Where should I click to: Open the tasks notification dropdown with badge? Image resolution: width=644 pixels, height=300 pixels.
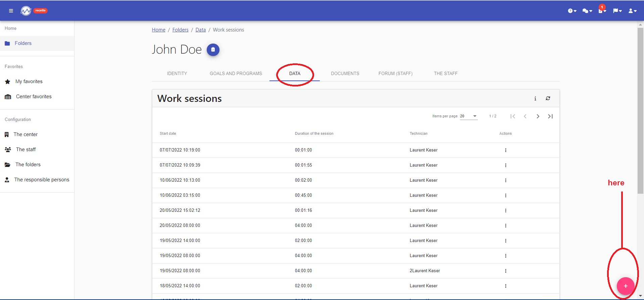tap(602, 9)
